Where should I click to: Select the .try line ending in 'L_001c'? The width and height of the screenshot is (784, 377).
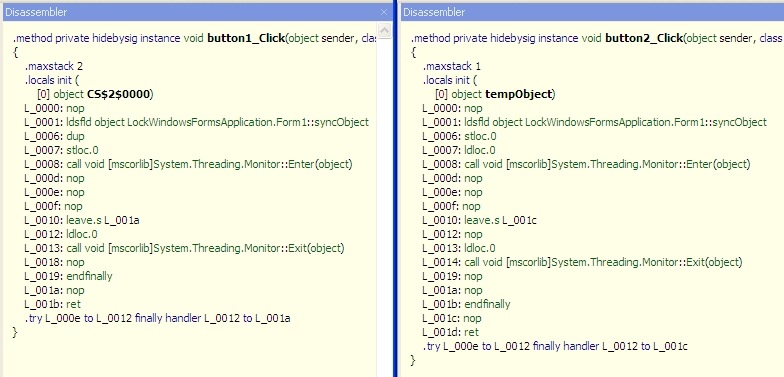556,346
